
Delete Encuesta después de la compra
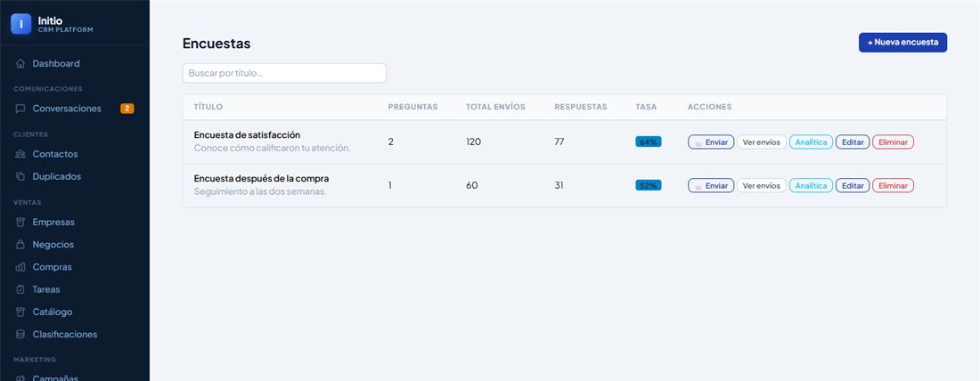point(893,185)
